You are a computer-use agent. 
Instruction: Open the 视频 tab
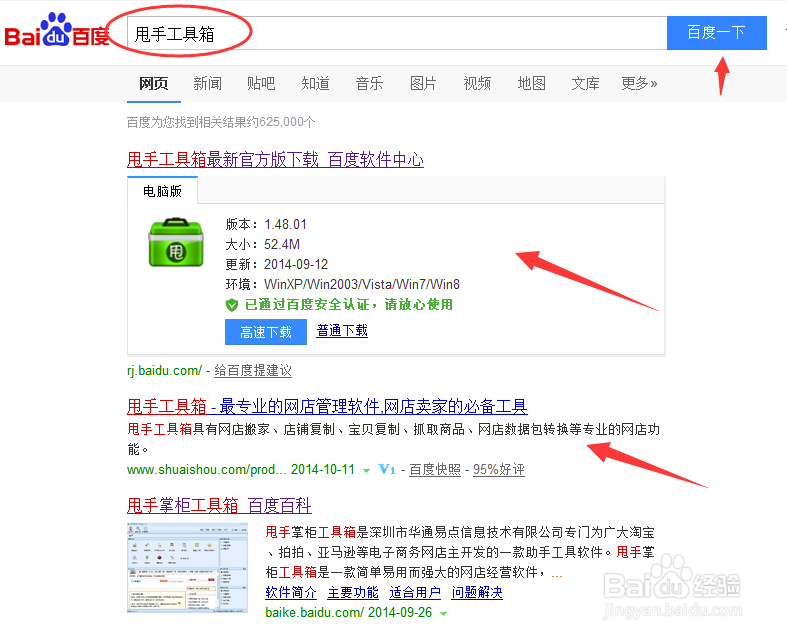(x=477, y=83)
